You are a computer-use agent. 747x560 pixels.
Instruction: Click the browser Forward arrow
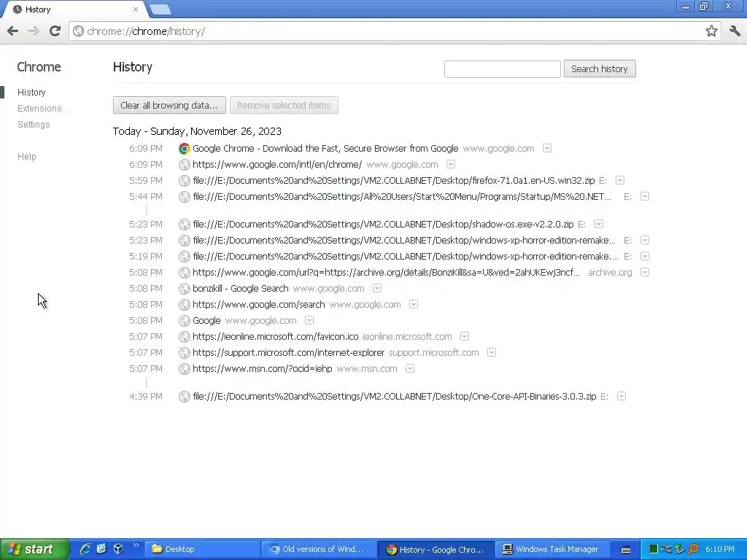coord(34,31)
